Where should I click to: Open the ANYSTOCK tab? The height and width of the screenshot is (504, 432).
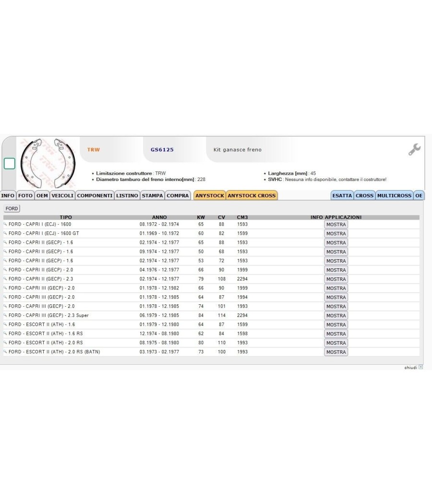point(210,195)
